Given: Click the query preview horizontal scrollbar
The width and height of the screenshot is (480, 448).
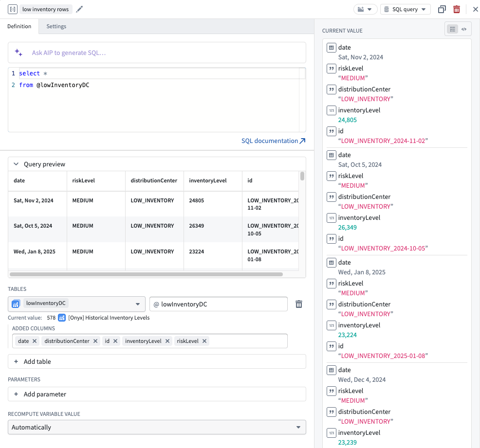Looking at the screenshot, I should click(x=147, y=274).
